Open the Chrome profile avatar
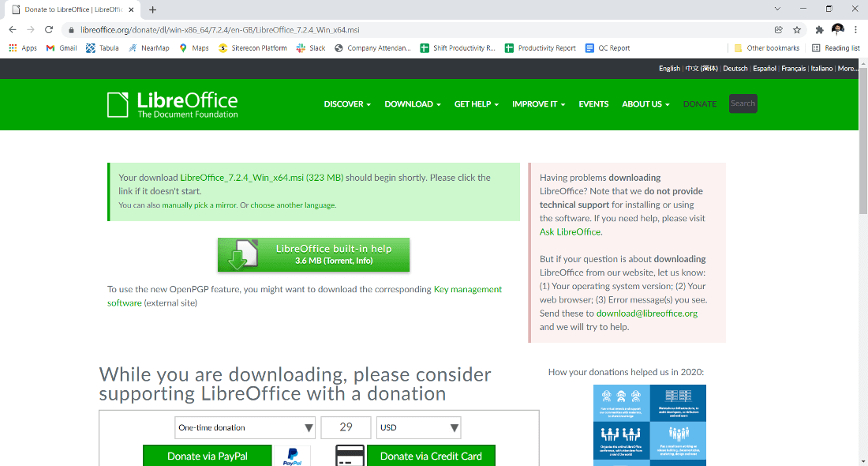 point(837,29)
